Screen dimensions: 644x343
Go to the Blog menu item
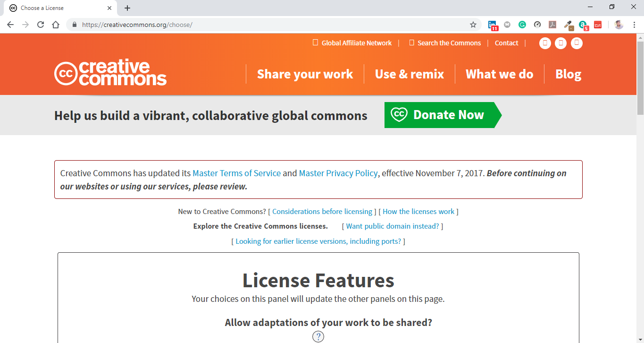568,74
